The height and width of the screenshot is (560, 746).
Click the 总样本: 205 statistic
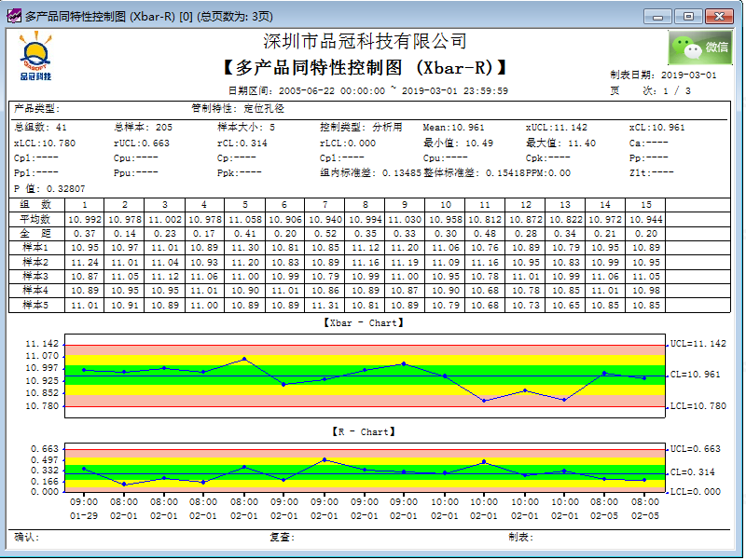coord(144,128)
